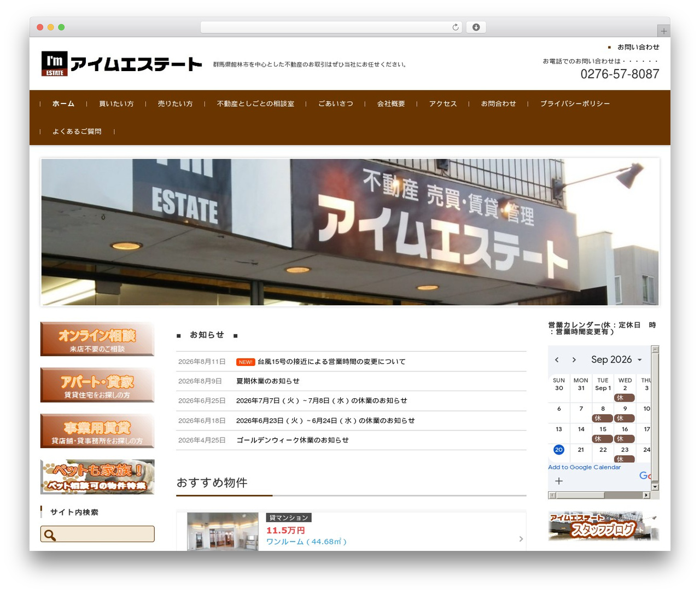This screenshot has height=593, width=700.
Task: Open the ペットも家族 pet-friendly banner
Action: point(97,477)
